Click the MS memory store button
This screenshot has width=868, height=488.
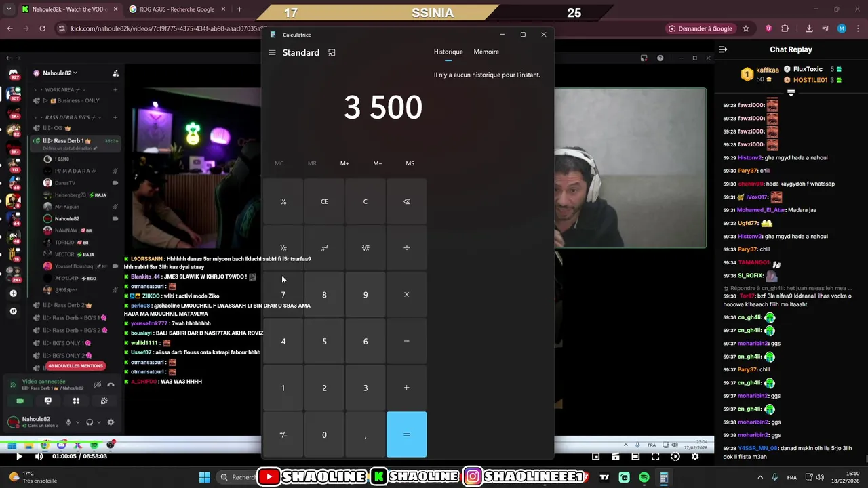pyautogui.click(x=410, y=163)
